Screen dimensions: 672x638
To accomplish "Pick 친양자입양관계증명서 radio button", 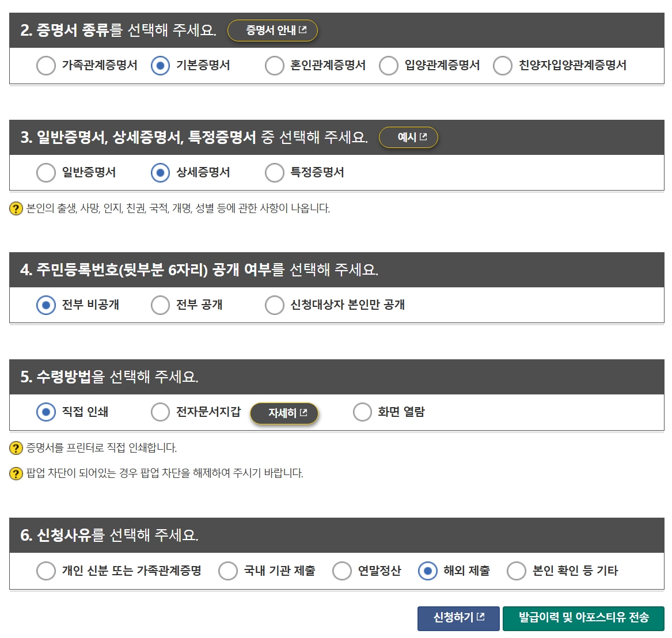I will (x=503, y=66).
